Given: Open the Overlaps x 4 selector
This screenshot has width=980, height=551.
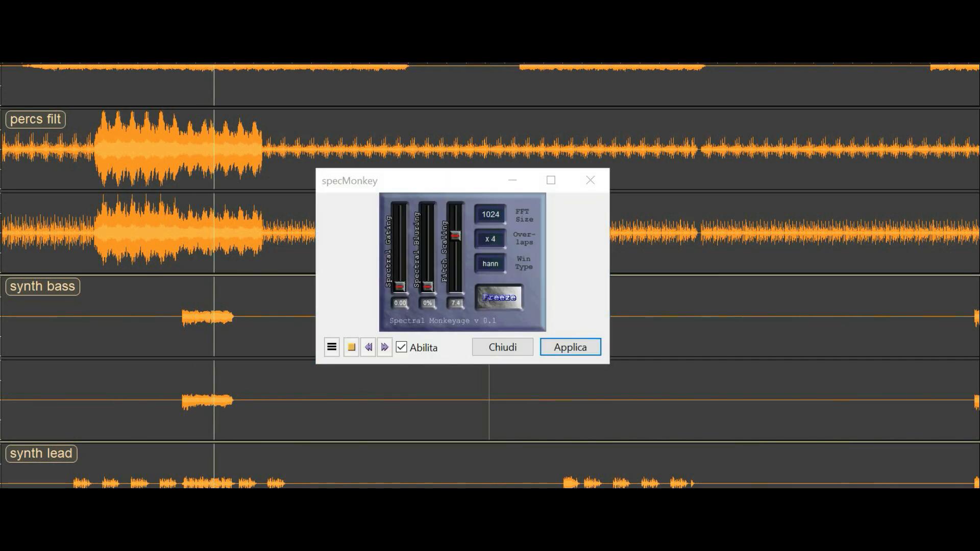Looking at the screenshot, I should click(x=490, y=239).
